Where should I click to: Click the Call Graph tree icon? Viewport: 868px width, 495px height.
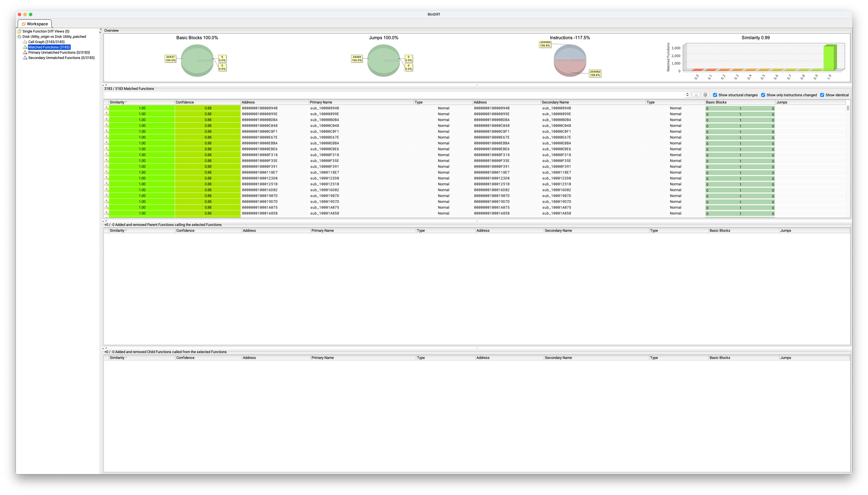(x=25, y=42)
